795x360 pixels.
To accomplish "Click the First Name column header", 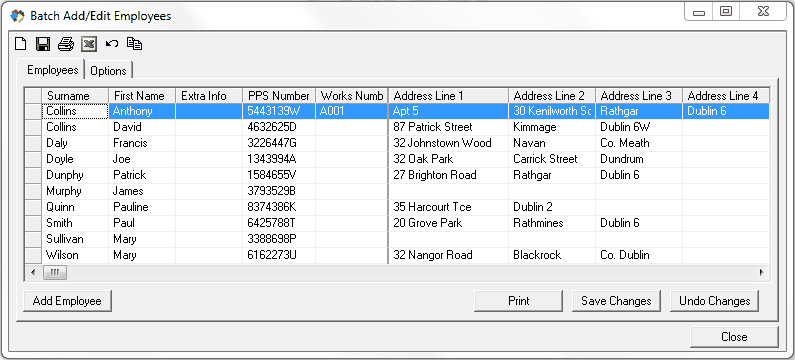I will pos(142,96).
